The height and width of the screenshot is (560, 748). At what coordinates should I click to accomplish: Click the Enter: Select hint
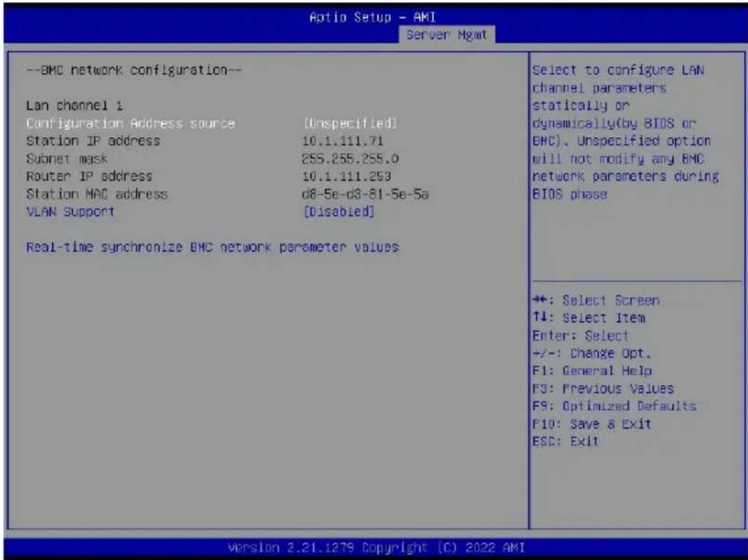pyautogui.click(x=580, y=336)
